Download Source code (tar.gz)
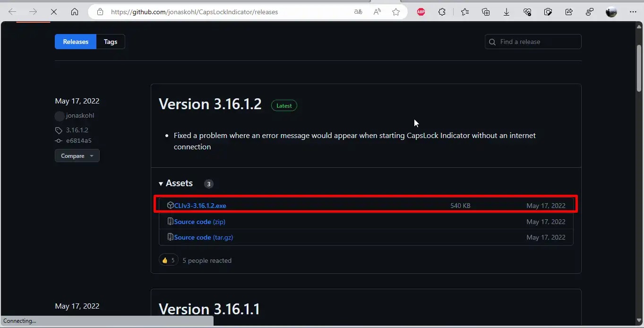The width and height of the screenshot is (644, 328). [204, 237]
